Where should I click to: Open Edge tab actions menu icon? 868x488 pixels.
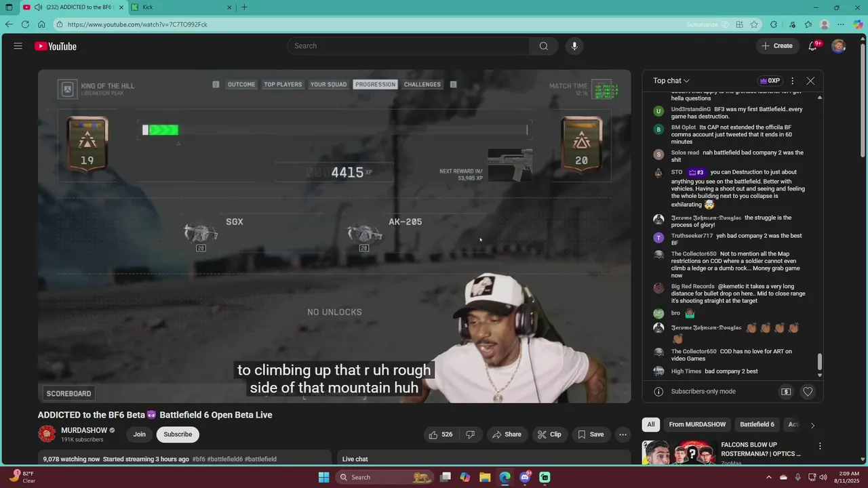pos(9,7)
